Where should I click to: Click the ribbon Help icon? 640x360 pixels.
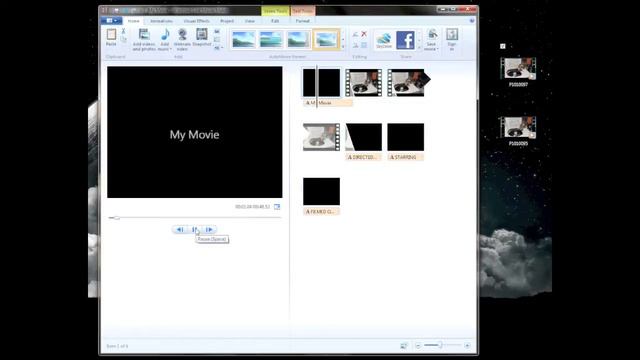[x=472, y=20]
